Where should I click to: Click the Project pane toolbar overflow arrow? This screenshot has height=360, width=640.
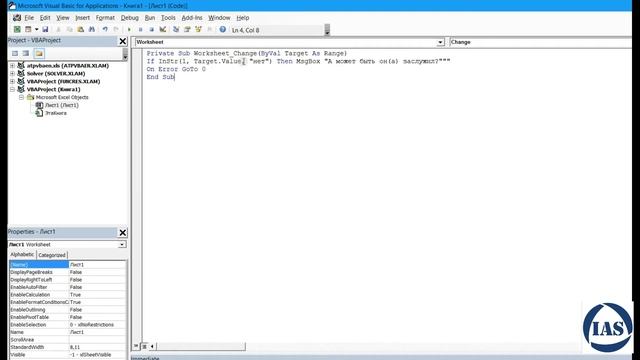click(125, 54)
